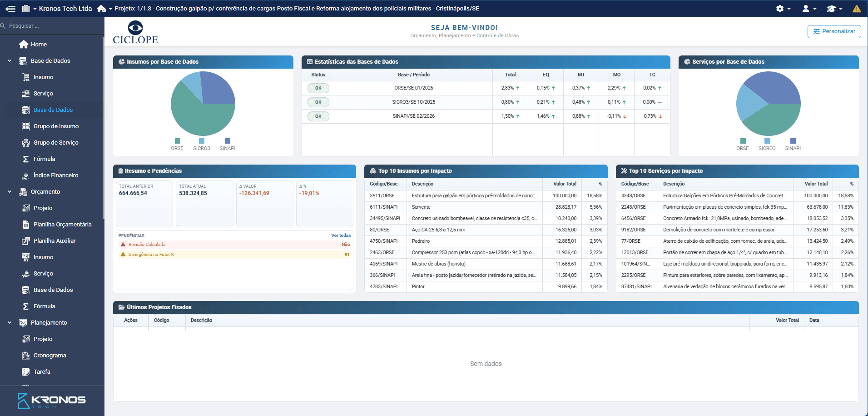This screenshot has width=868, height=416.
Task: Click OK status badge for SICRO3/SE-10/2025
Action: point(318,102)
